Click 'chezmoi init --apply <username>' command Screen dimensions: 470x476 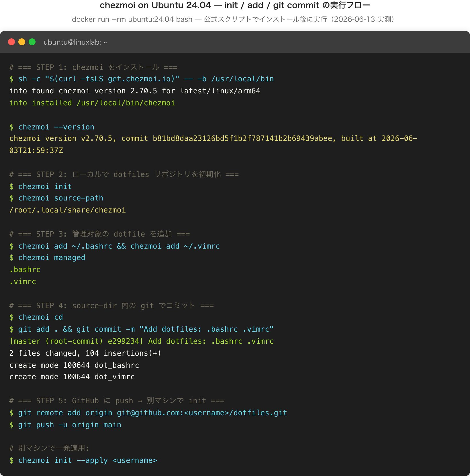(x=83, y=461)
